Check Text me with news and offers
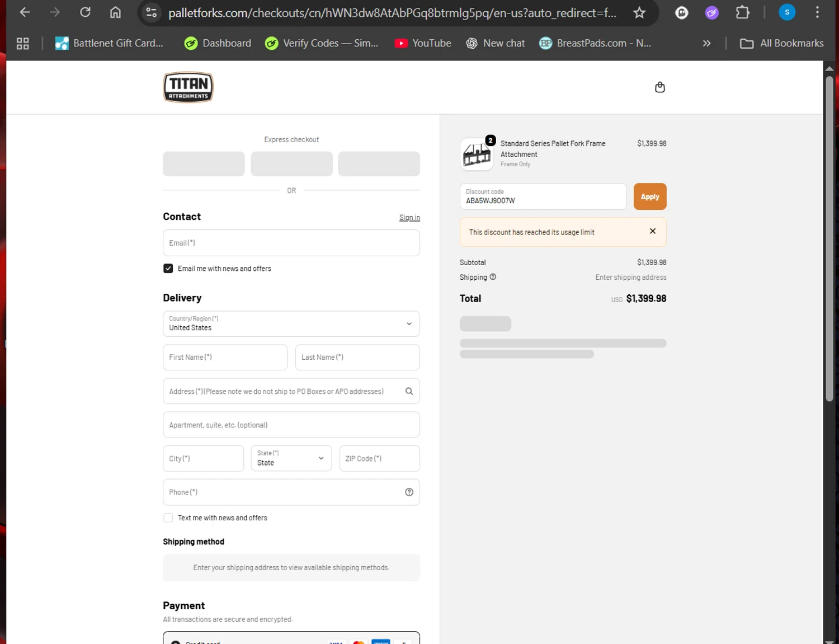This screenshot has width=839, height=644. click(x=168, y=518)
